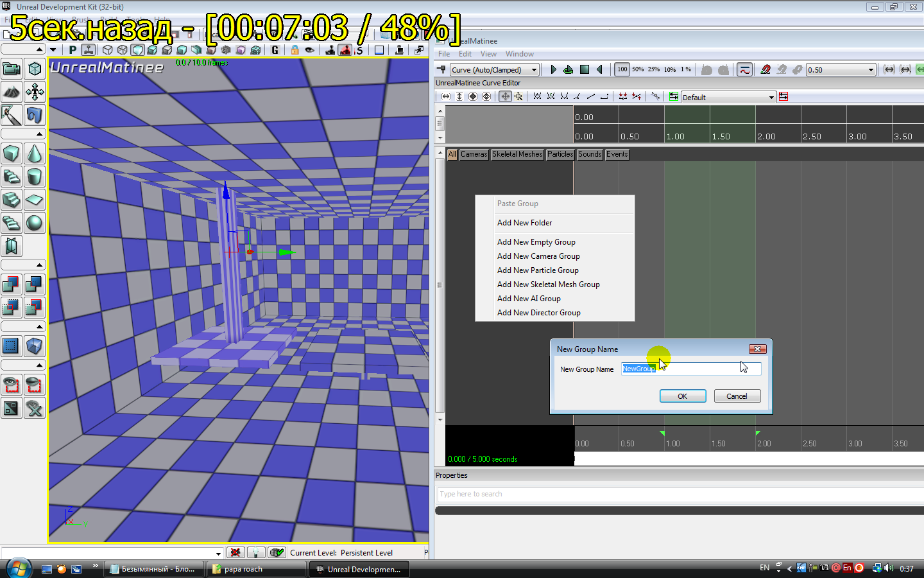Toggle 25% playback speed
Image resolution: width=924 pixels, height=578 pixels.
tap(654, 69)
